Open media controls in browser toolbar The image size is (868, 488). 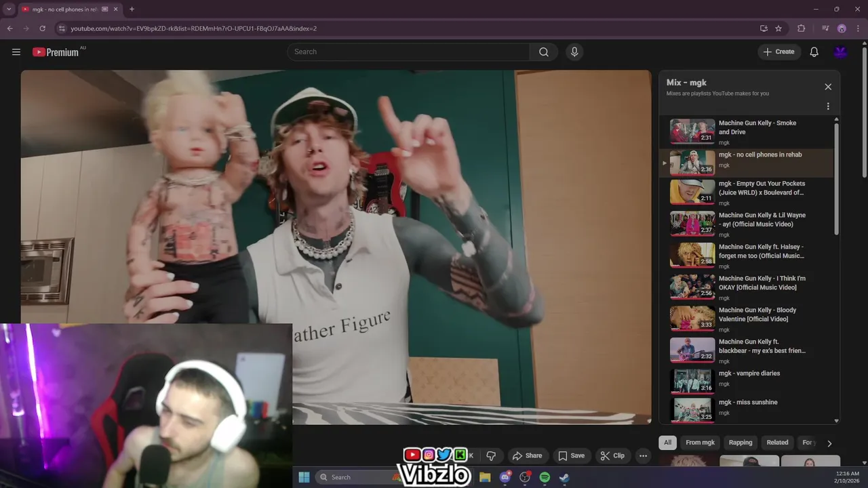pyautogui.click(x=825, y=28)
